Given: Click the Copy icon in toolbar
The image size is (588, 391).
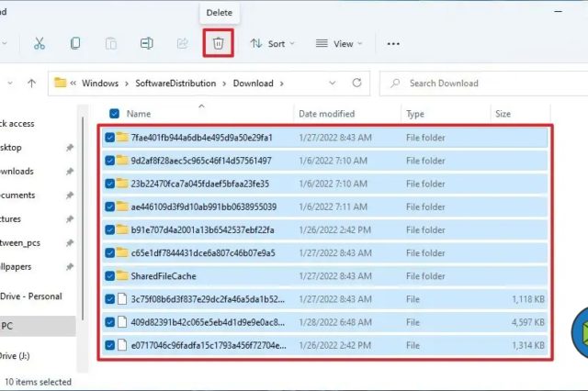Looking at the screenshot, I should click(x=75, y=43).
